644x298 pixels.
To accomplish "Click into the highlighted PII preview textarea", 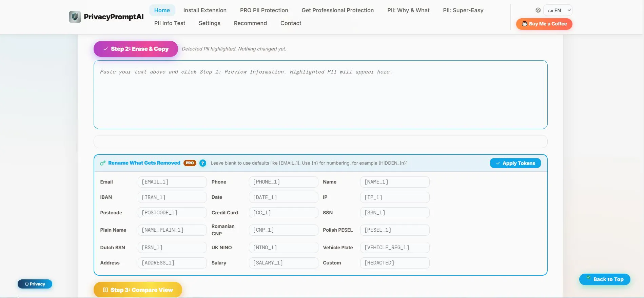I will pos(320,94).
